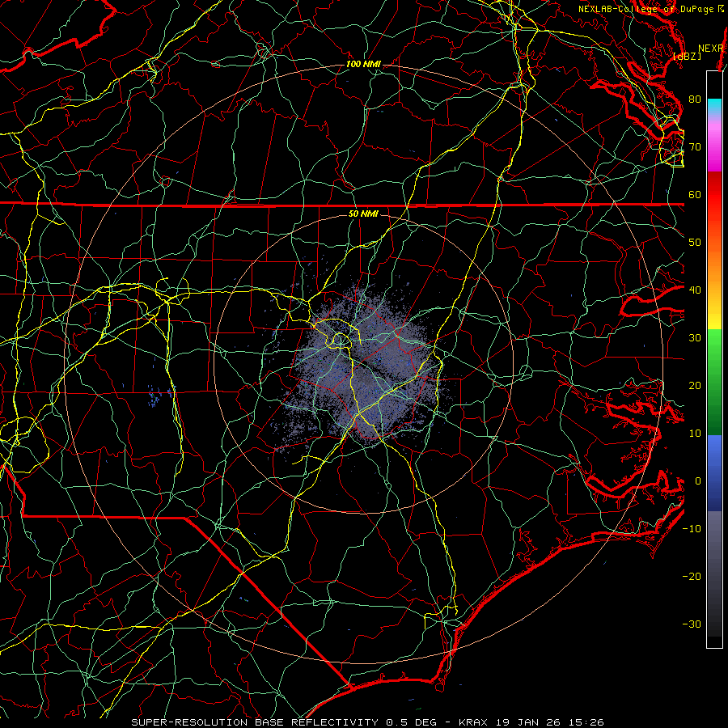Select the 70 value on dBZ scale
728x728 pixels.
pyautogui.click(x=695, y=147)
